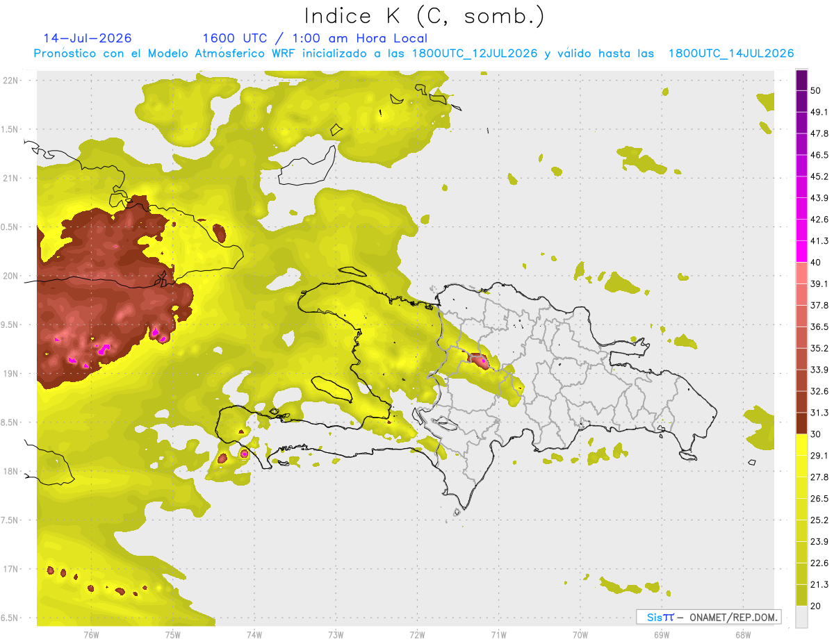Click the title 'Indice K (C, somb.)'
The width and height of the screenshot is (834, 644).
[x=425, y=16]
